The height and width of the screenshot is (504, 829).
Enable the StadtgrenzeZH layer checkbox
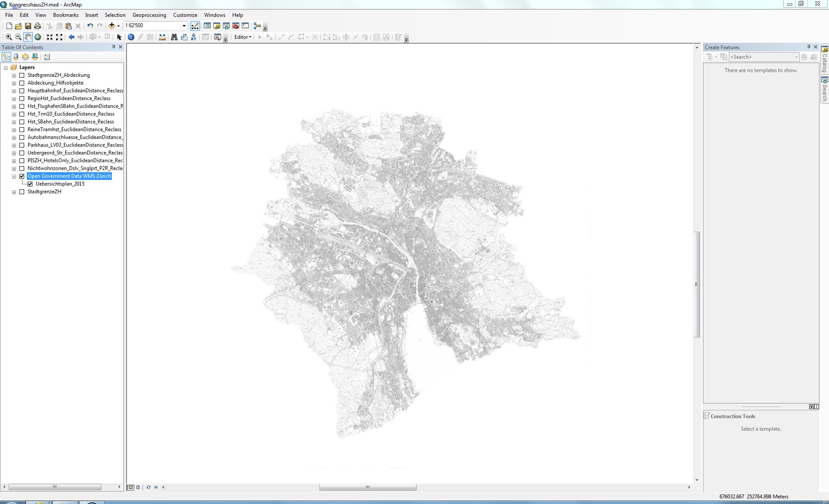22,192
